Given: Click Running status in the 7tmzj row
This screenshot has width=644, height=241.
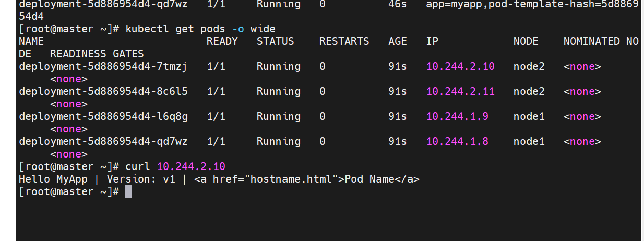Looking at the screenshot, I should click(x=279, y=66).
